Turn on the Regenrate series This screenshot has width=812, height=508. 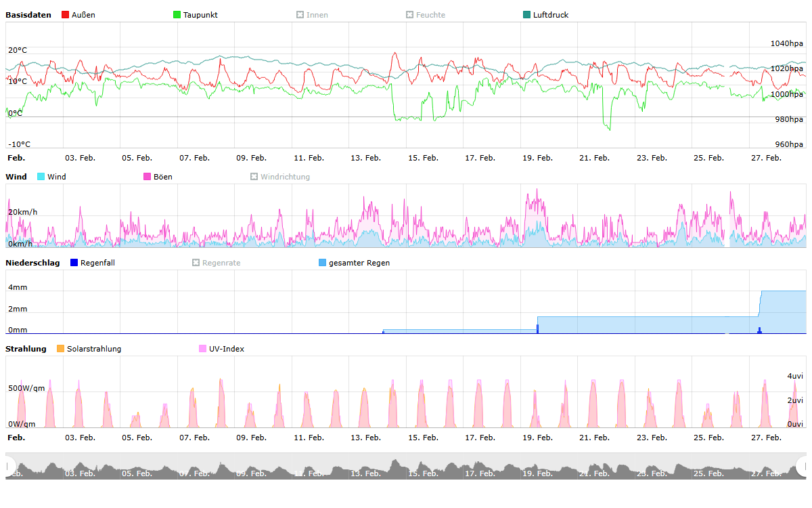tap(196, 263)
